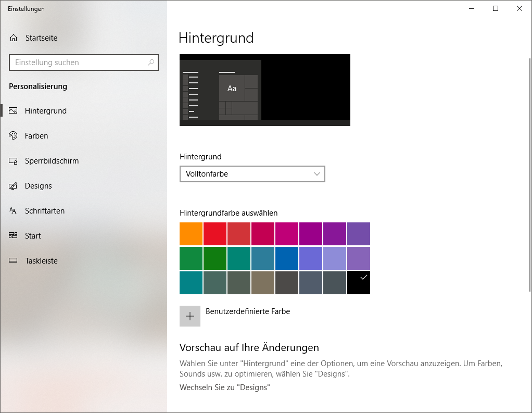Click the Sperrbildschirm lock screen icon

(13, 161)
